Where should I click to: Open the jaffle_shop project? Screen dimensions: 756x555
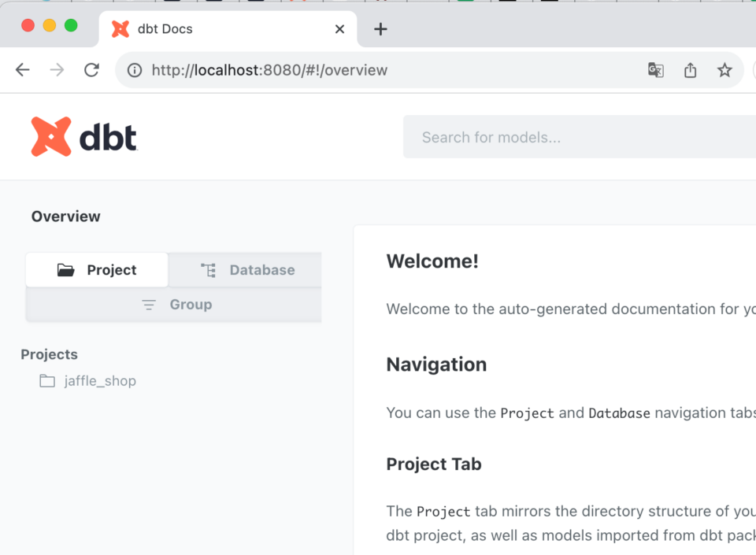(x=99, y=380)
